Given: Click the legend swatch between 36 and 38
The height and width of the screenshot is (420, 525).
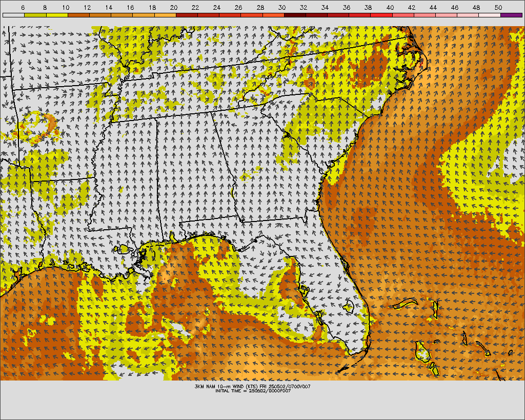Looking at the screenshot, I should tap(360, 15).
